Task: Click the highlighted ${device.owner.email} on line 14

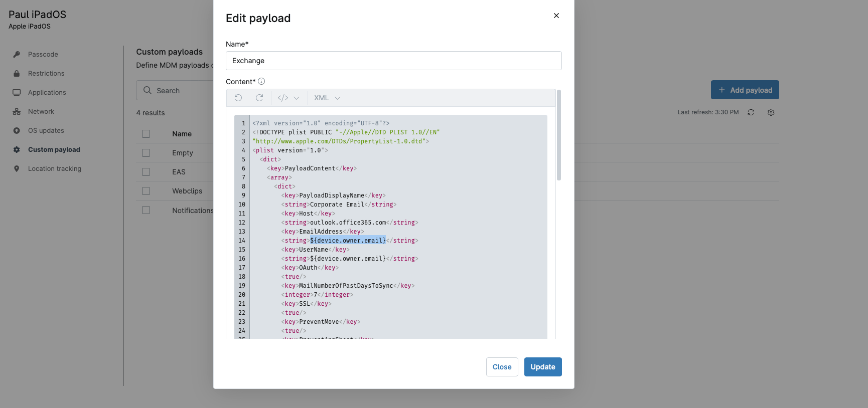Action: click(x=348, y=241)
